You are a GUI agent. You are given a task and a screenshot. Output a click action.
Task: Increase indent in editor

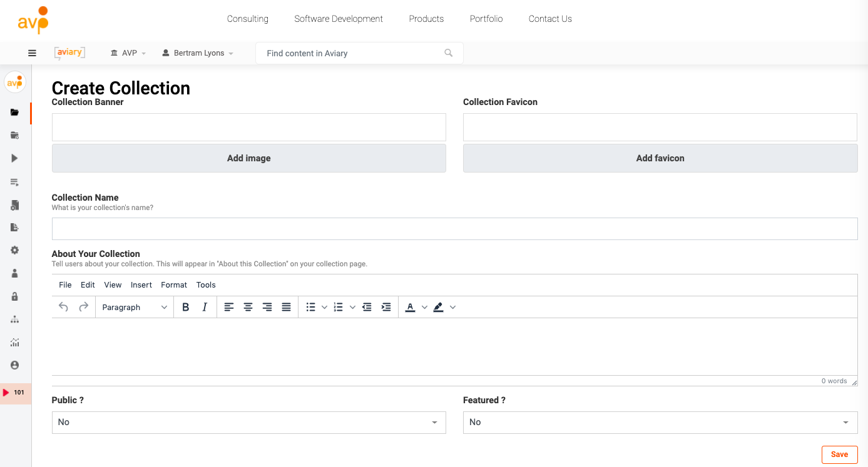tap(386, 307)
